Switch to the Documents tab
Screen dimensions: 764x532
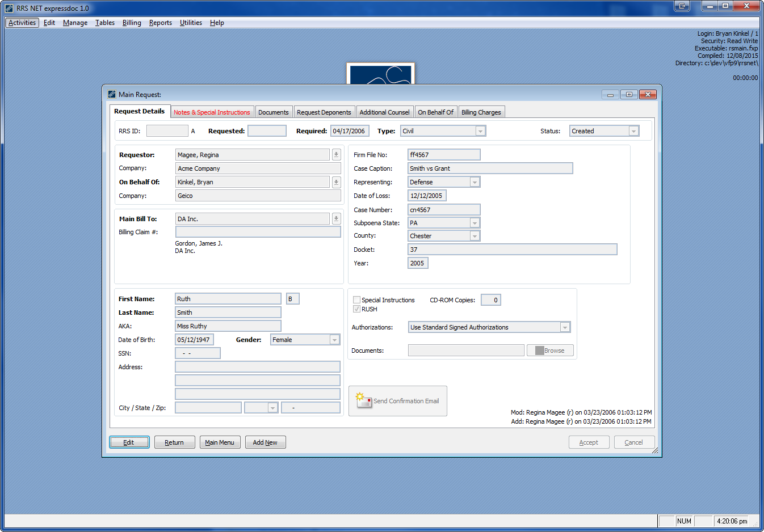tap(274, 112)
